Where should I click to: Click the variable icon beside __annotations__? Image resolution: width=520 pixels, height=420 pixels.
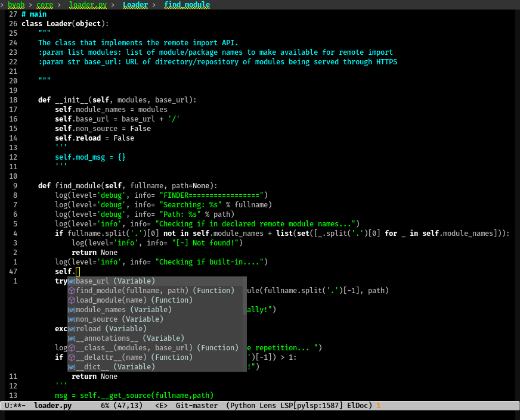click(72, 338)
